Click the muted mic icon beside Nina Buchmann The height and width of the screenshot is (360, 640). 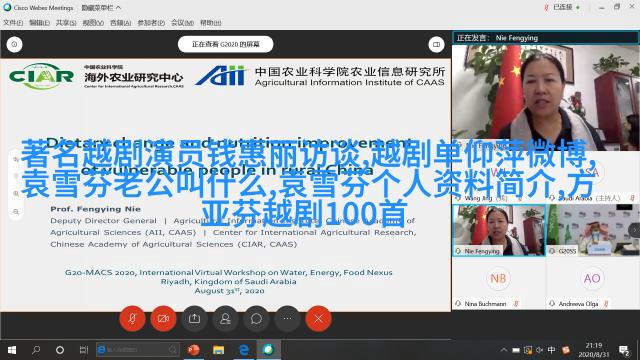click(x=516, y=304)
